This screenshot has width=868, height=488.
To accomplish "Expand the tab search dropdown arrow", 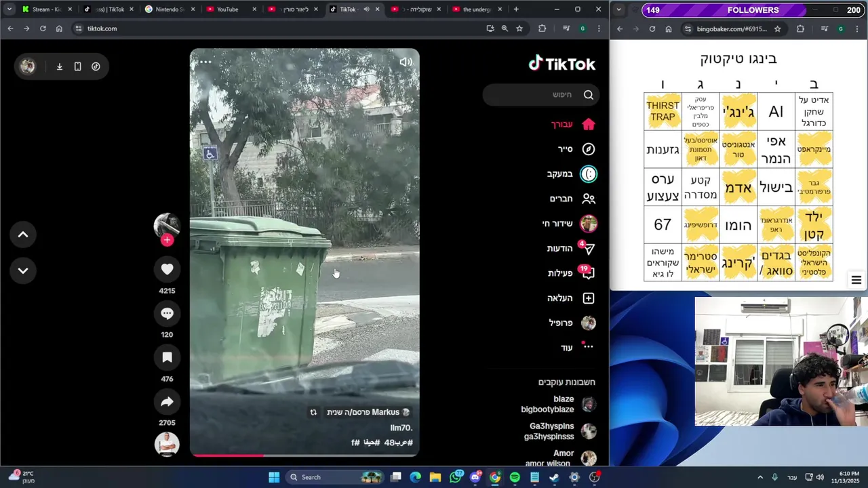I will (9, 9).
